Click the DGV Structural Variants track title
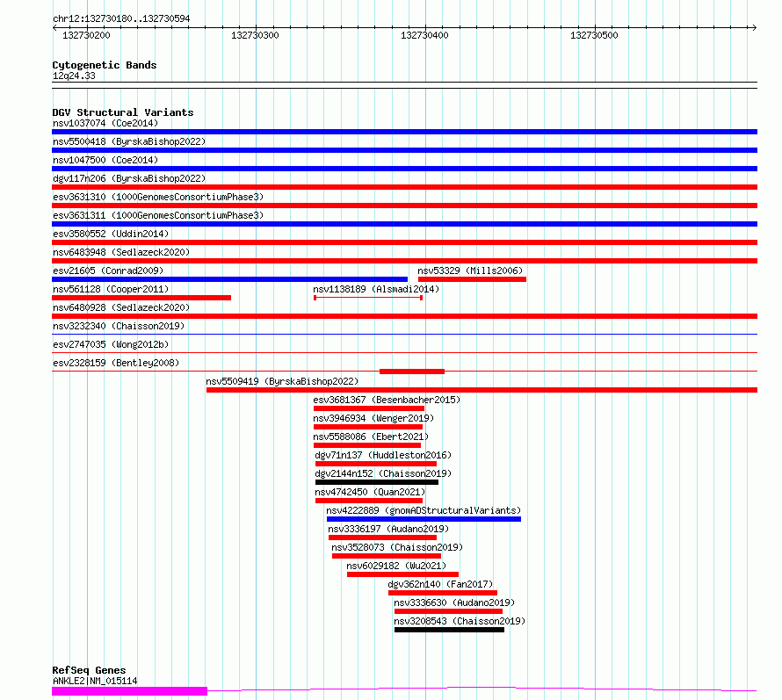 (123, 112)
